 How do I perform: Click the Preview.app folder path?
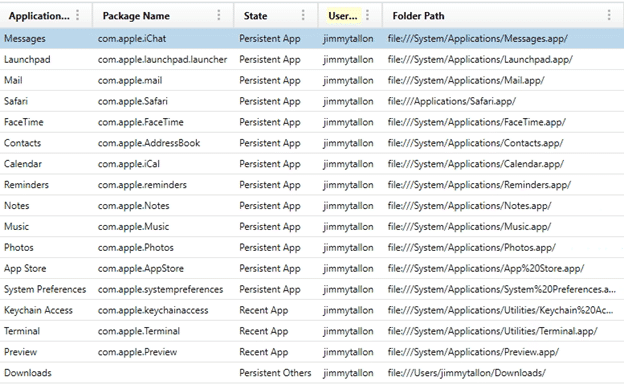tap(474, 352)
